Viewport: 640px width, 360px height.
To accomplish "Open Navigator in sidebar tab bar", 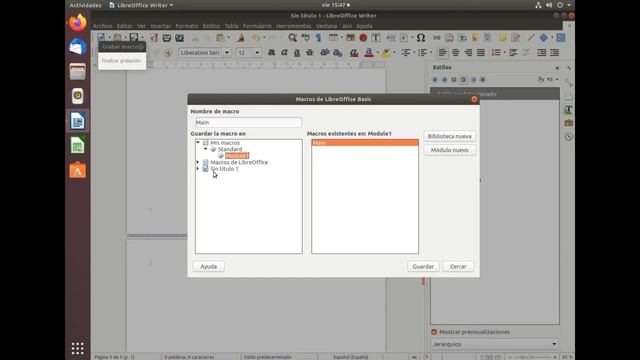I will click(x=569, y=137).
